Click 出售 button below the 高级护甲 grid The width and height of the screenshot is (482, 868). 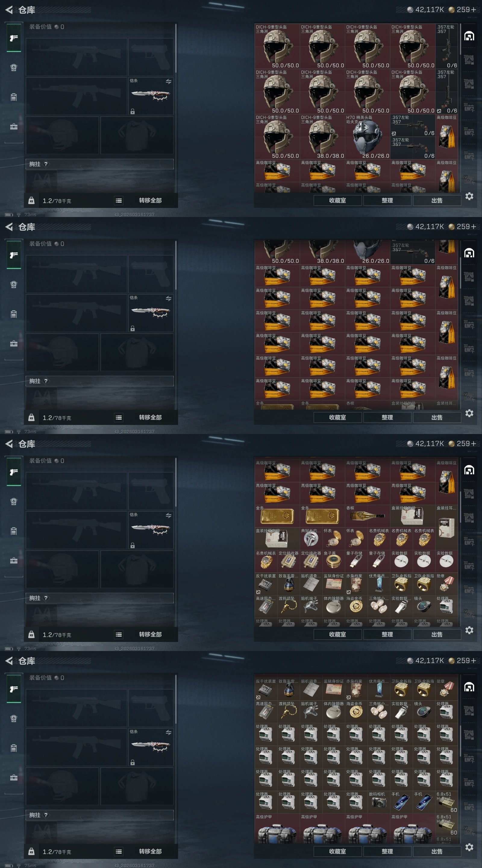[437, 851]
